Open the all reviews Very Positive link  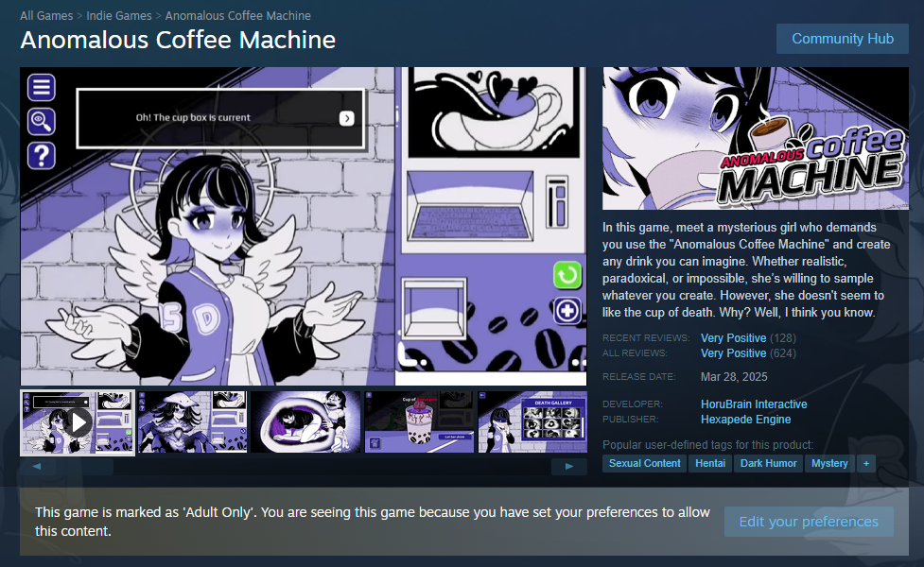(x=733, y=353)
